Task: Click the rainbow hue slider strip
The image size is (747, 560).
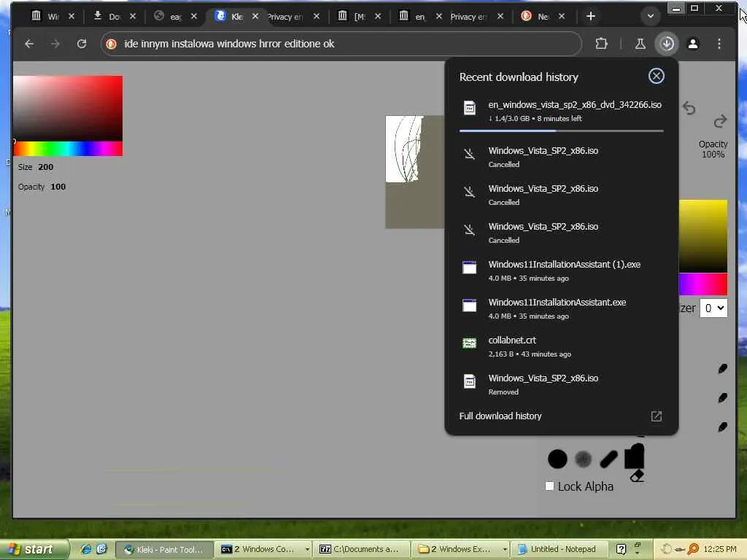Action: click(x=68, y=149)
